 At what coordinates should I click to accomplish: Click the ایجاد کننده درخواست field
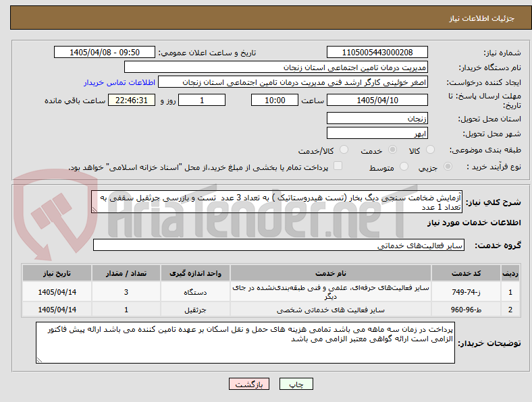coord(293,82)
